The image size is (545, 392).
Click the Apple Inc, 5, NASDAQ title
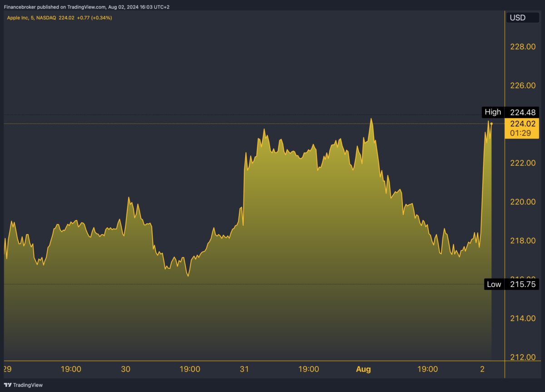pyautogui.click(x=32, y=18)
